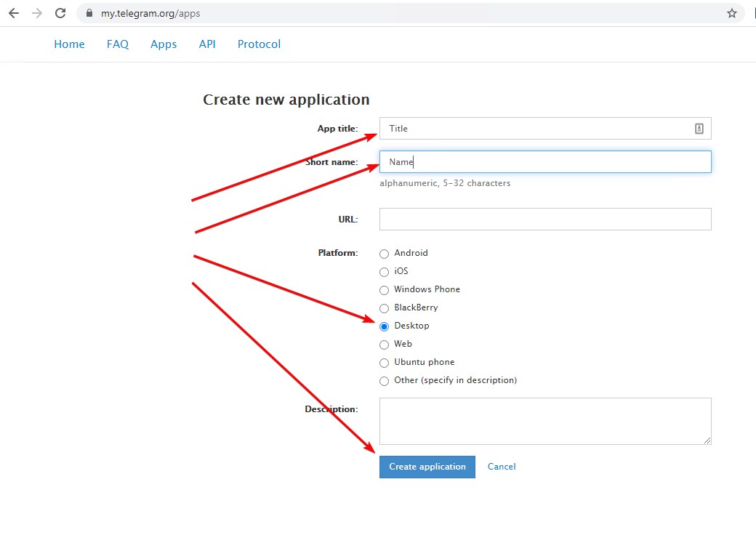
Task: Bookmark this page with the star icon
Action: [732, 13]
